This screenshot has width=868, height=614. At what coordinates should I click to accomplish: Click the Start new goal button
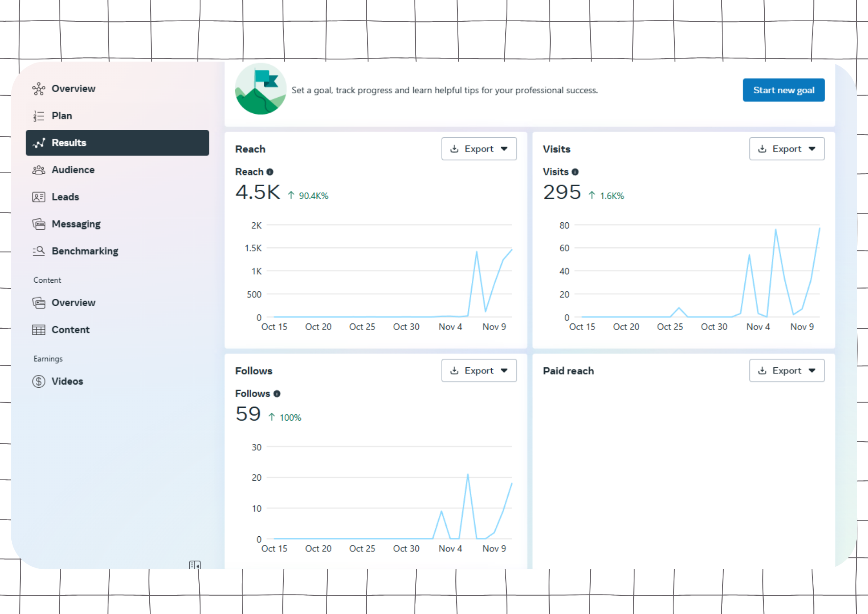(783, 90)
